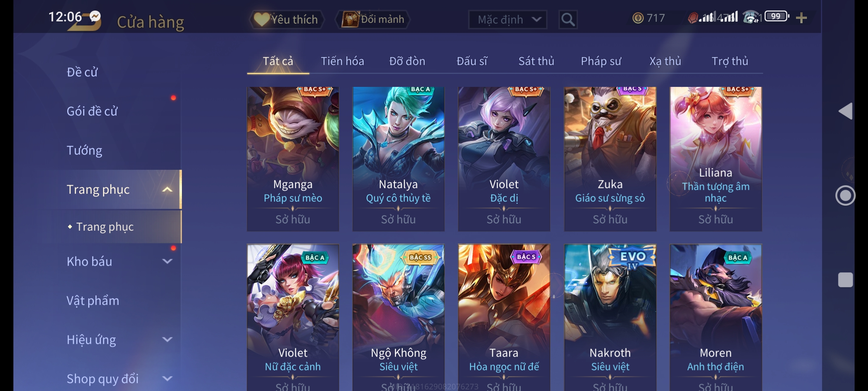Open the Mặc định sort dropdown

point(507,19)
